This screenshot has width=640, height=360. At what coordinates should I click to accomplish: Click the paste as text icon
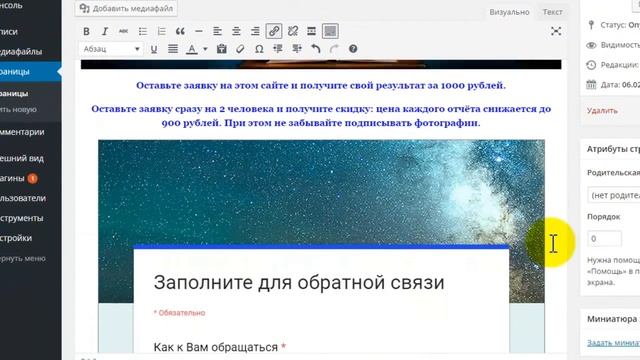point(222,49)
